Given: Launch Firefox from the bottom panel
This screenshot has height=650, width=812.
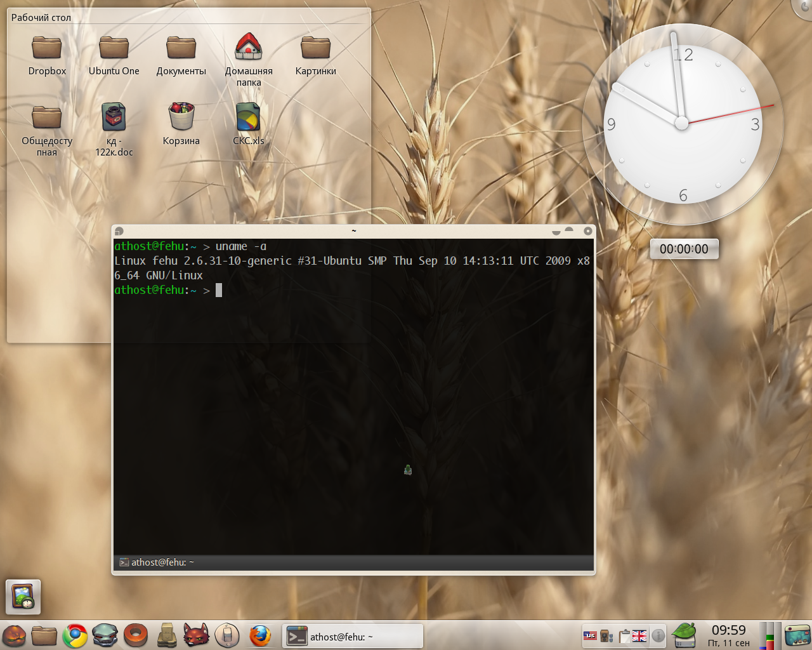Looking at the screenshot, I should point(260,635).
